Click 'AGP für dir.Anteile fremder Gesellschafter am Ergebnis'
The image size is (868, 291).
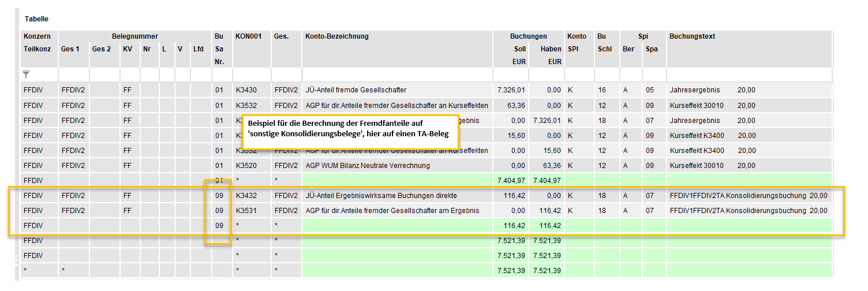[392, 211]
